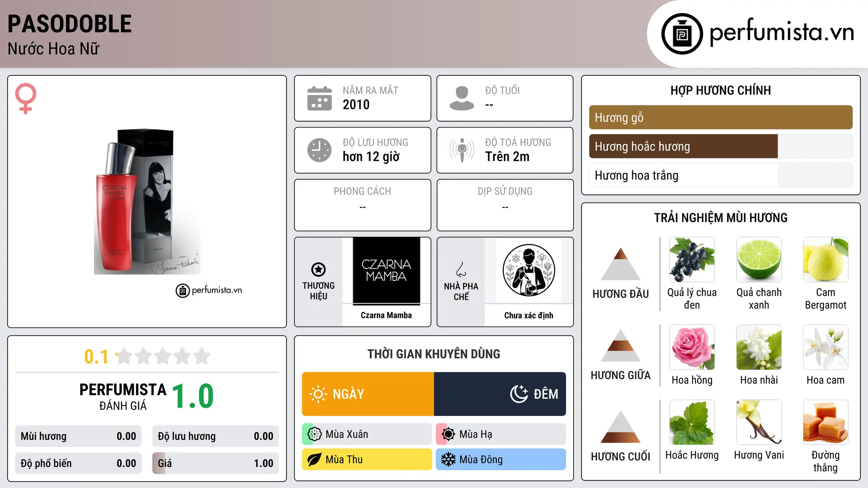Viewport: 868px width, 488px height.
Task: Click the perfumista.vn bottle logo in header
Action: pyautogui.click(x=682, y=34)
